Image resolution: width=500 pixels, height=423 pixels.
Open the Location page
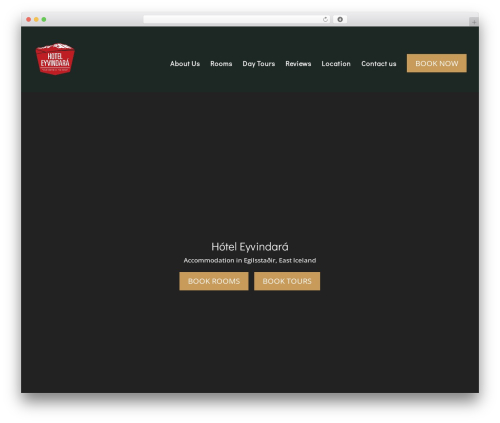point(336,64)
